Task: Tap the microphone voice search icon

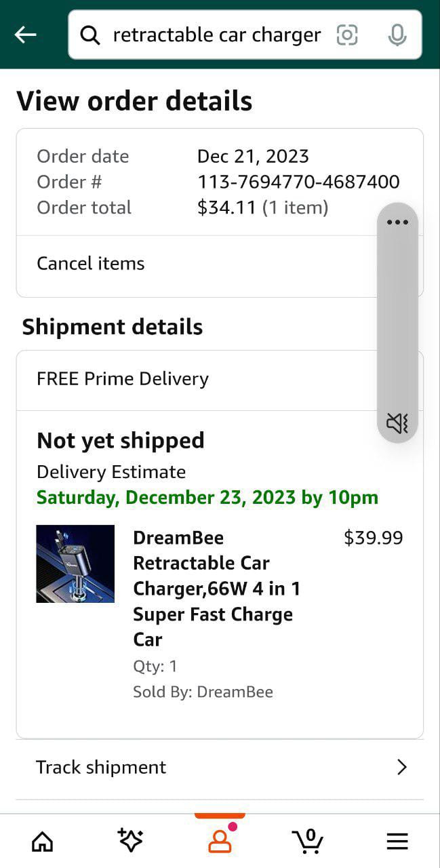Action: pos(397,35)
